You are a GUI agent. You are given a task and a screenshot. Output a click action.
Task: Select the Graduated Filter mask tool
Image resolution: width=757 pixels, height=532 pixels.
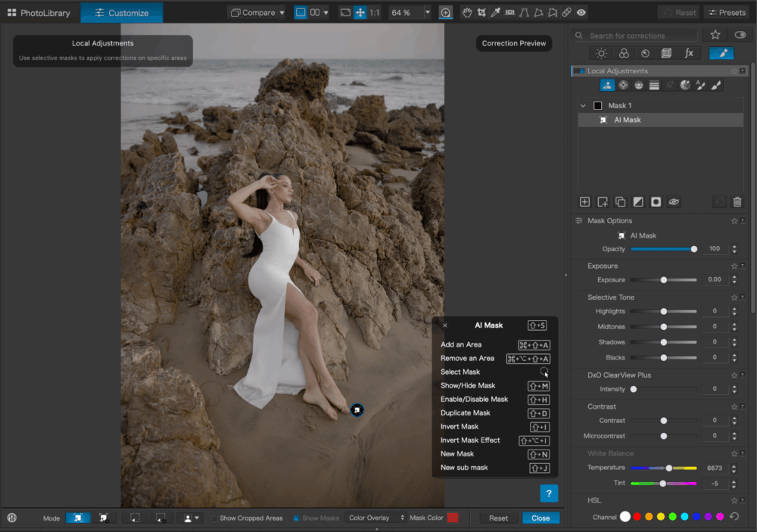coord(654,86)
